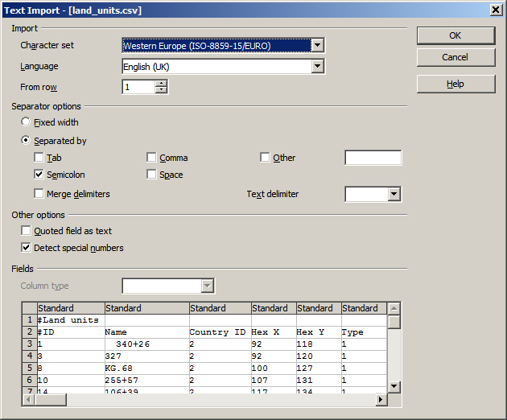
Task: Enable the Other separator checkbox
Action: click(265, 158)
